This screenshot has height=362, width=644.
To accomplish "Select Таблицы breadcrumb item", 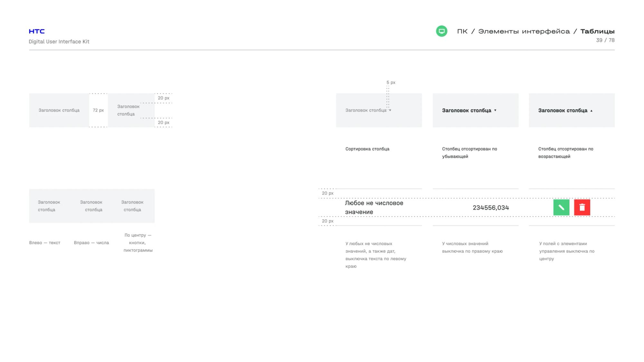I will point(597,31).
